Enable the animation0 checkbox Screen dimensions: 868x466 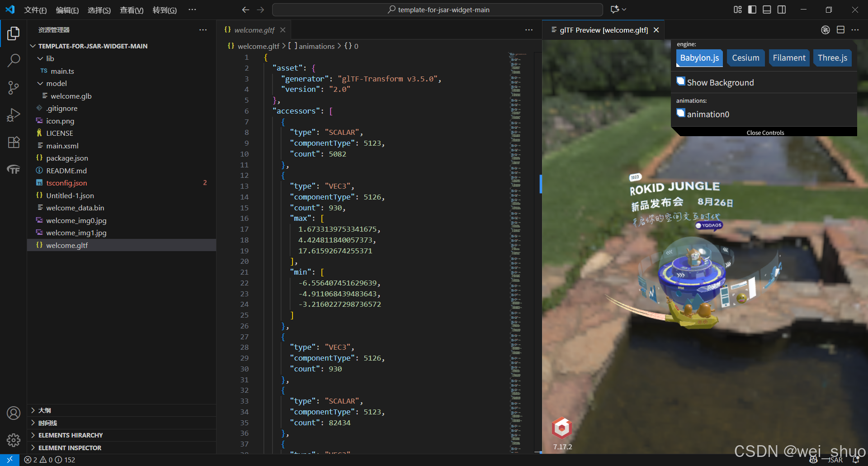680,113
